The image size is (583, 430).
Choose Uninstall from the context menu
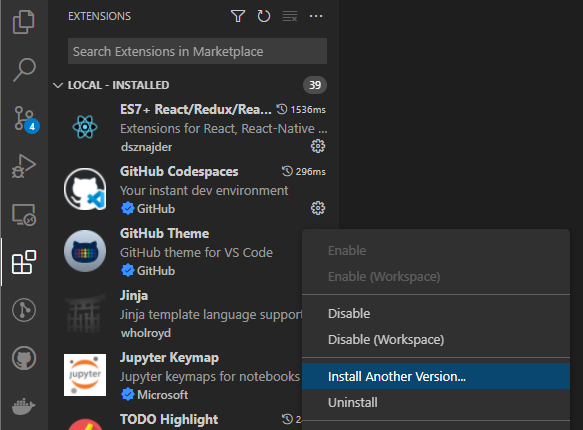[x=436, y=402]
